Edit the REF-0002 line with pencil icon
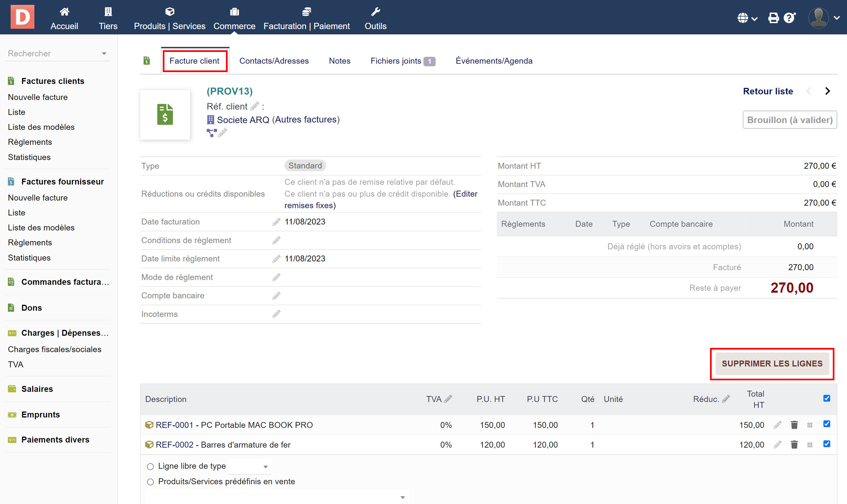 point(777,444)
